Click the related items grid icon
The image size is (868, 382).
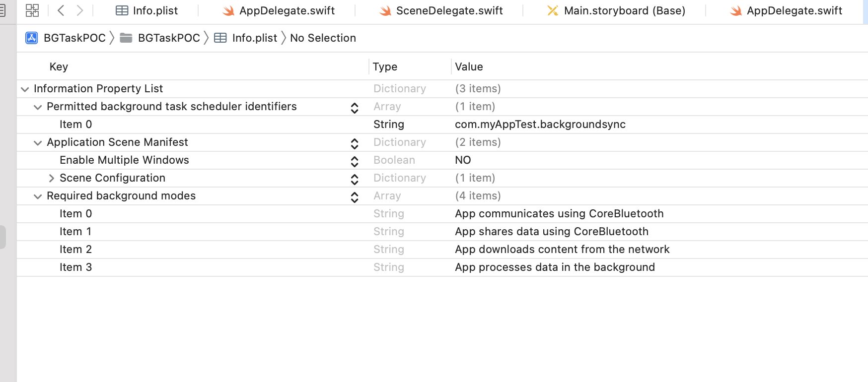pos(32,10)
